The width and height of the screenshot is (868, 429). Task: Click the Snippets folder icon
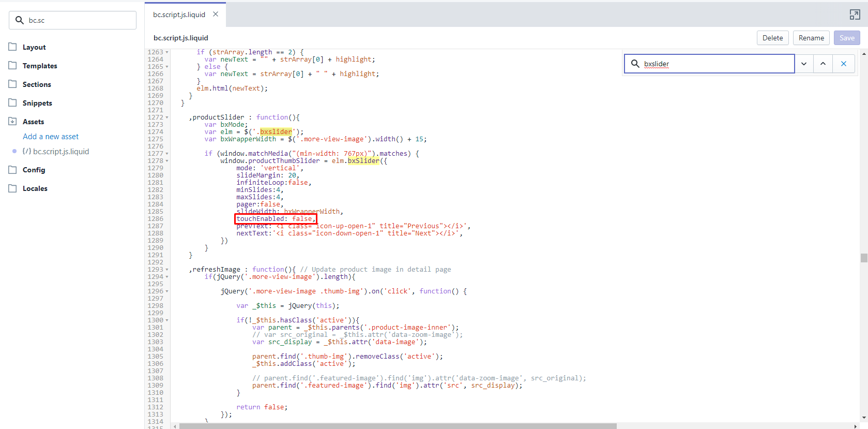[12, 102]
